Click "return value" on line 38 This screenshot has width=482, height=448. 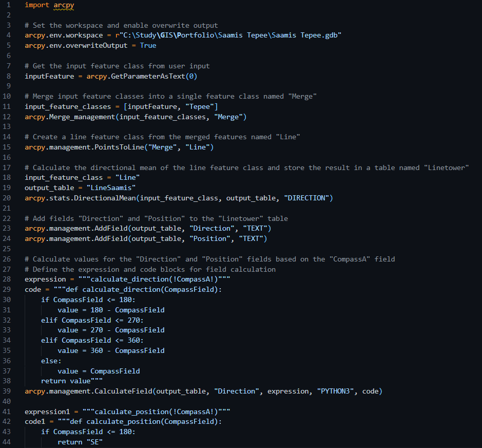pyautogui.click(x=66, y=381)
